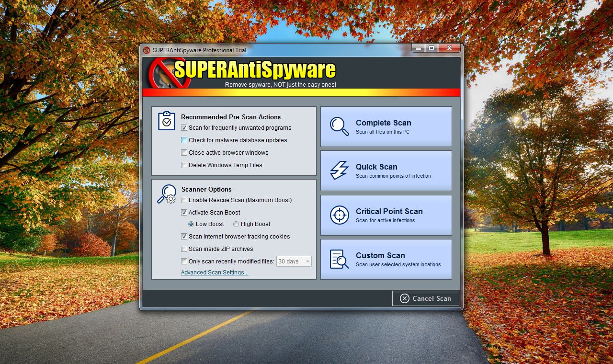Click 'Scan user selected system locations' text

pos(398,265)
